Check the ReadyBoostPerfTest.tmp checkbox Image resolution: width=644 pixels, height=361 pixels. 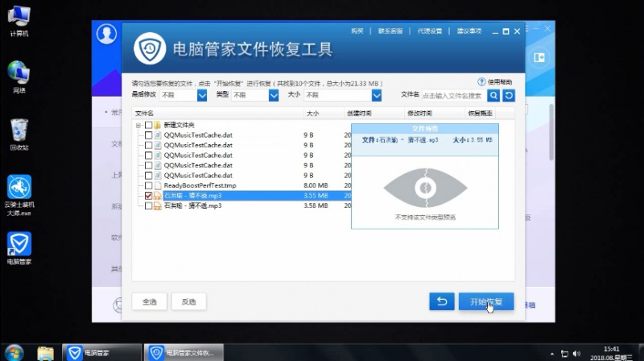pyautogui.click(x=148, y=185)
